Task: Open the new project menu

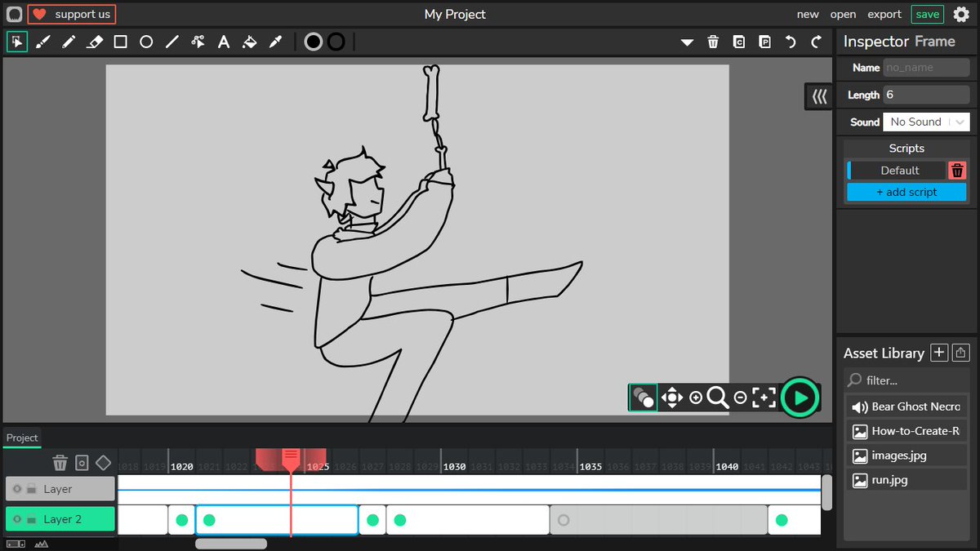Action: [x=808, y=14]
